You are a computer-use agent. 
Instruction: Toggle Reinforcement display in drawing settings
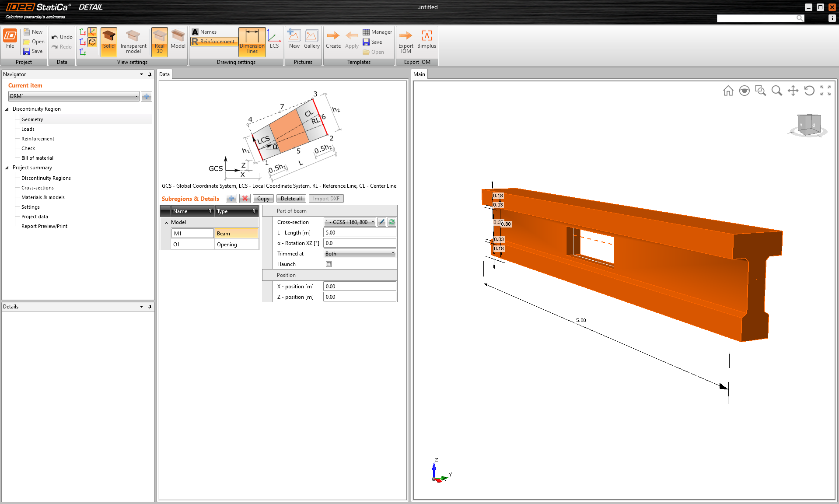(x=213, y=41)
